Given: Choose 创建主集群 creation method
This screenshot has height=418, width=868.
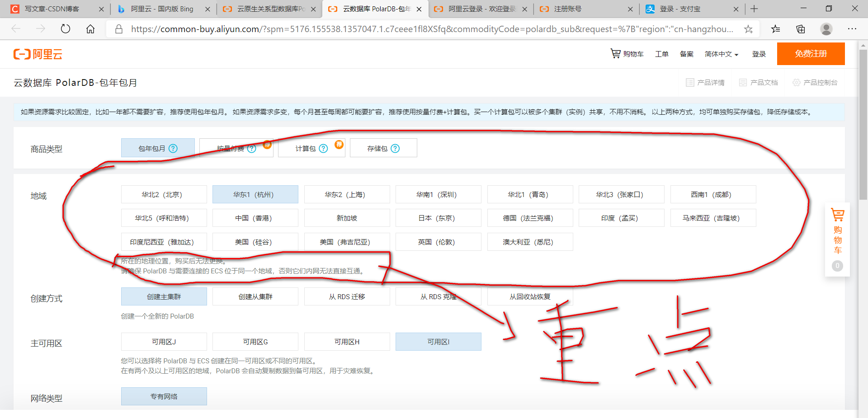Looking at the screenshot, I should (164, 296).
